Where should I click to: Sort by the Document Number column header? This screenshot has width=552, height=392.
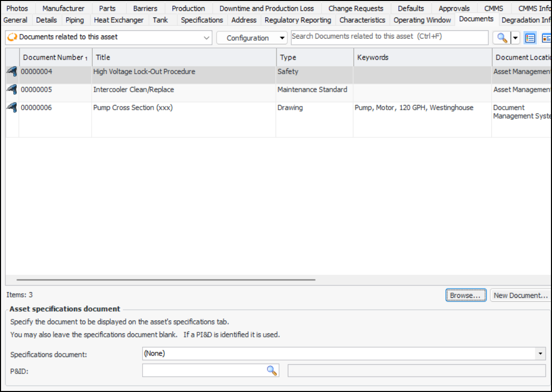[x=53, y=58]
